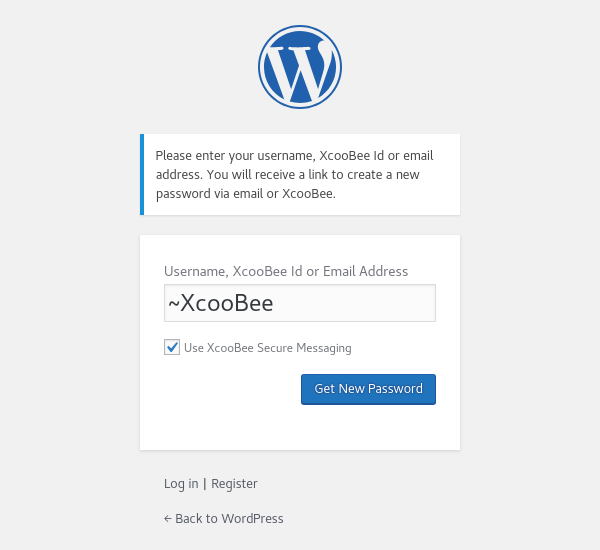Open the Log in link
The image size is (600, 550).
pyautogui.click(x=181, y=484)
